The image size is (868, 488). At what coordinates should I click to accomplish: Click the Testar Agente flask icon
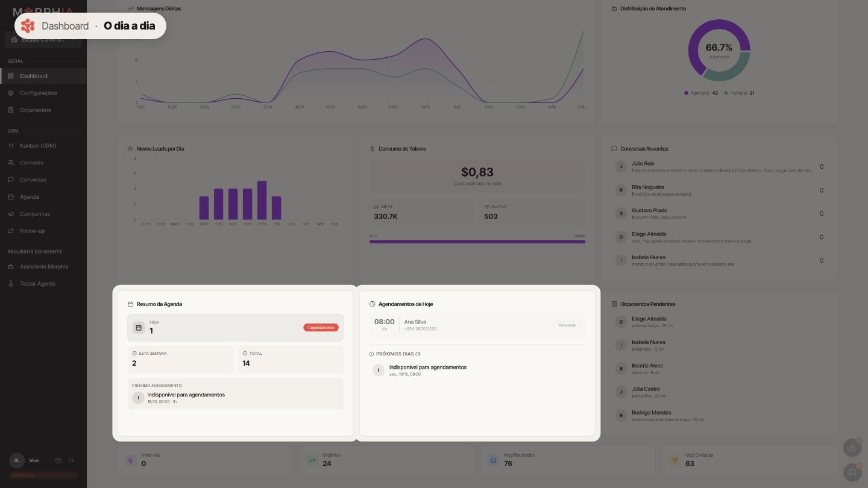pyautogui.click(x=11, y=283)
